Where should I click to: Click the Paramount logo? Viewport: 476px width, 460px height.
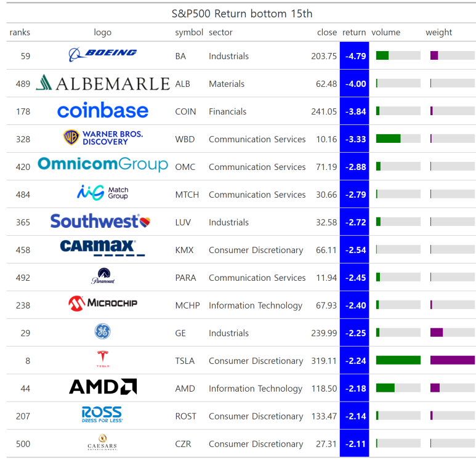[x=103, y=276]
